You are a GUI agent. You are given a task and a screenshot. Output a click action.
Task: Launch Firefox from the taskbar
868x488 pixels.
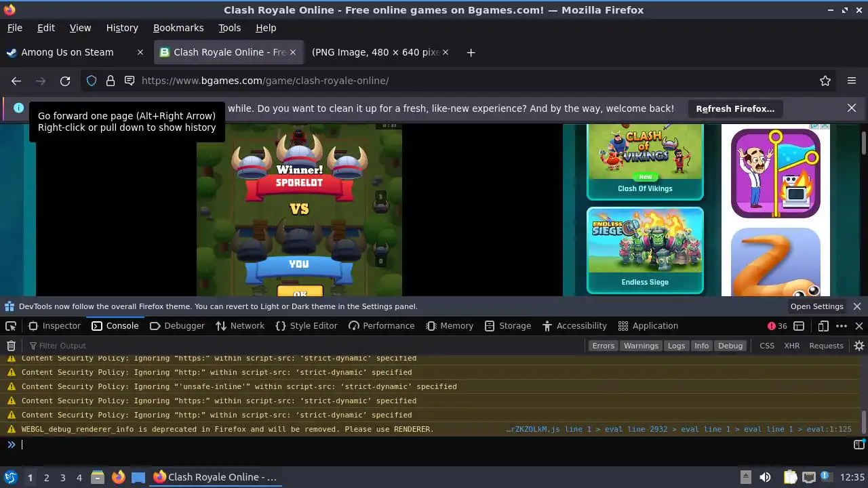119,477
